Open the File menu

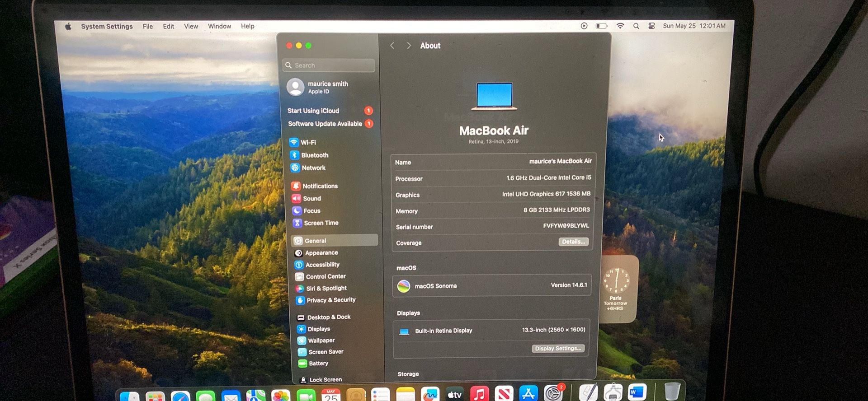tap(148, 26)
